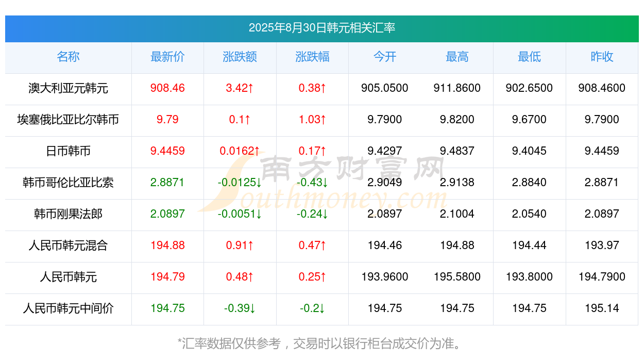
Task: Click latest price 9.4459 in red
Action: pyautogui.click(x=167, y=151)
